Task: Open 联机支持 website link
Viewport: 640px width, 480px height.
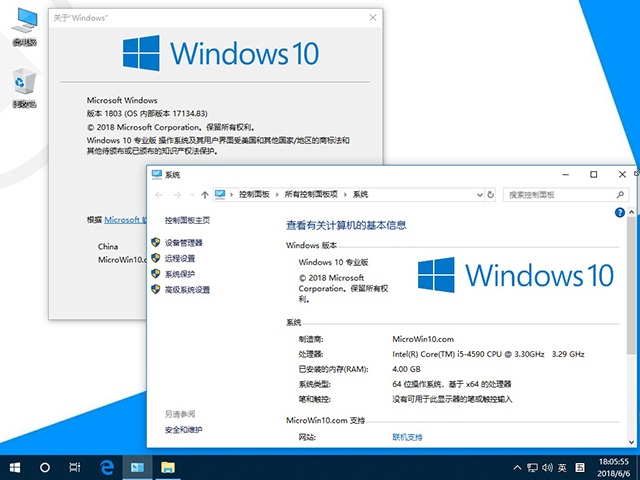Action: (407, 437)
